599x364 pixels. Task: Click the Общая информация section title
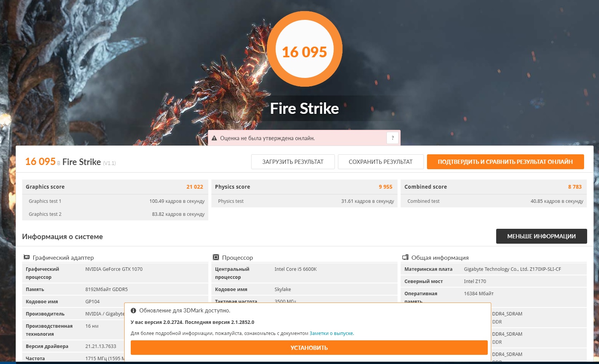click(440, 257)
